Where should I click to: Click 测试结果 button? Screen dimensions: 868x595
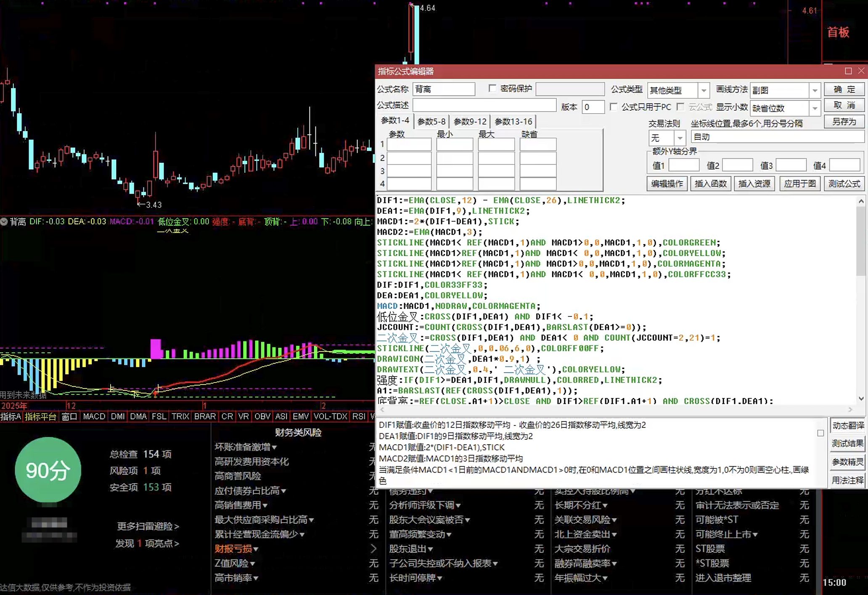click(847, 444)
